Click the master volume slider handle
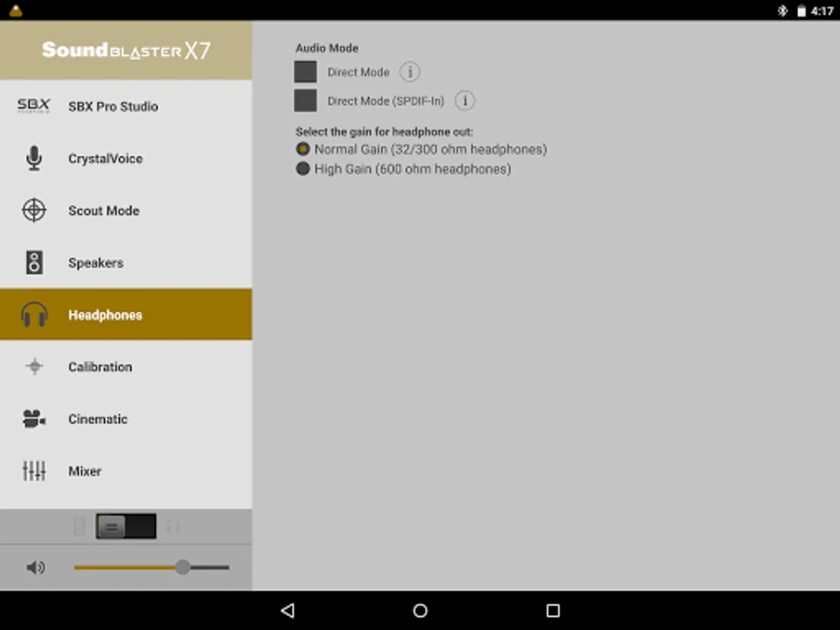The image size is (840, 630). [183, 567]
